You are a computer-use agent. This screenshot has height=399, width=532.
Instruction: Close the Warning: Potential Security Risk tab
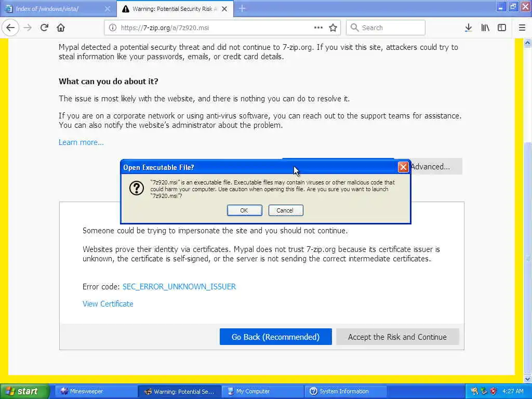tap(224, 9)
